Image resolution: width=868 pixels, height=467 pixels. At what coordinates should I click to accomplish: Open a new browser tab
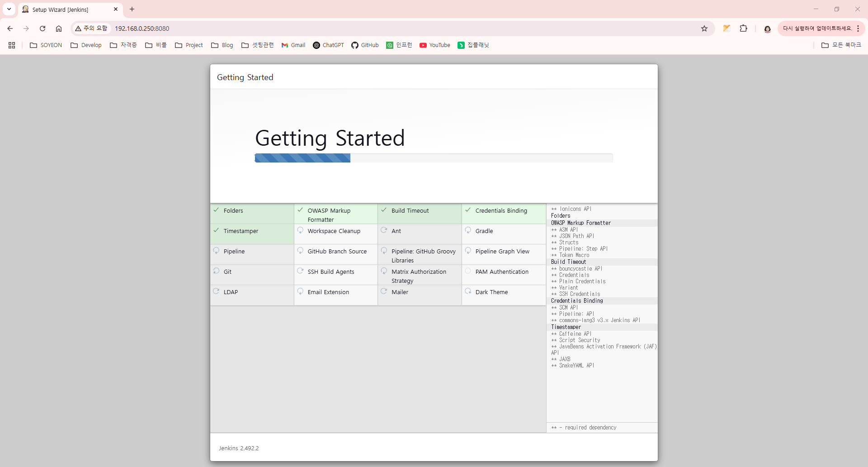[x=132, y=9]
